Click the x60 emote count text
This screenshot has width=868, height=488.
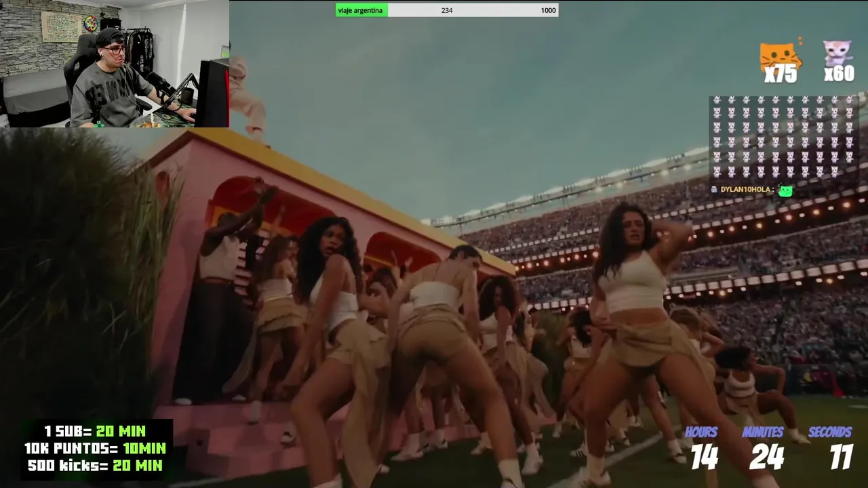(x=839, y=73)
